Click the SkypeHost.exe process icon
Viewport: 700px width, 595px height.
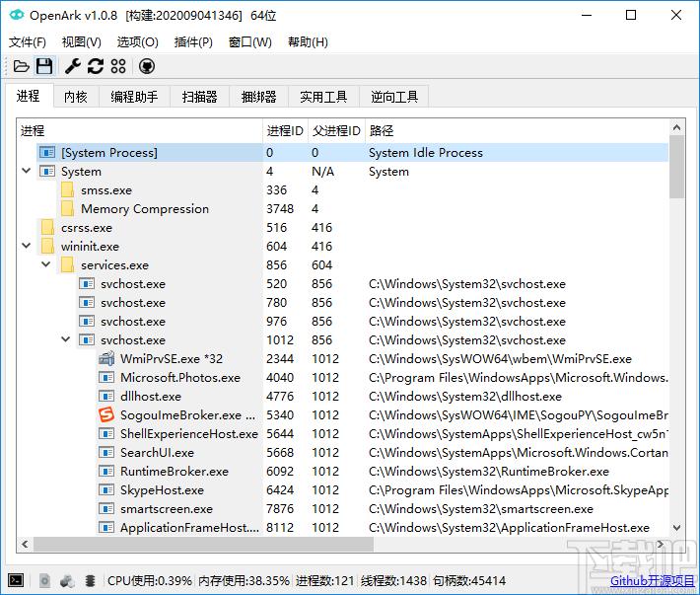pyautogui.click(x=106, y=490)
